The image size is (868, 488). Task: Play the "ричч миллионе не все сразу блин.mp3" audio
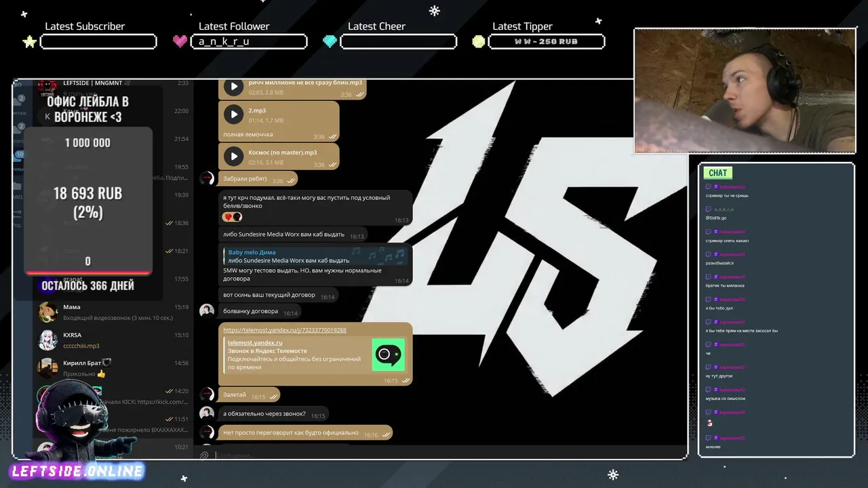click(x=233, y=87)
